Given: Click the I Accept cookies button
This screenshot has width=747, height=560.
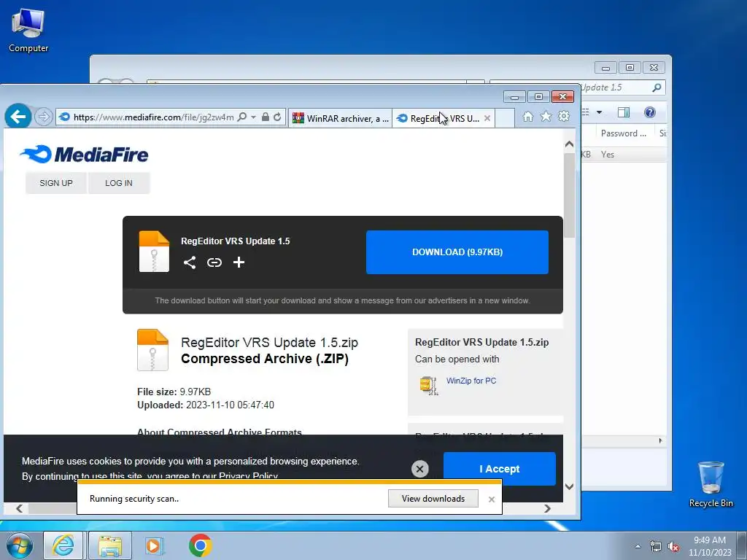Looking at the screenshot, I should tap(499, 469).
